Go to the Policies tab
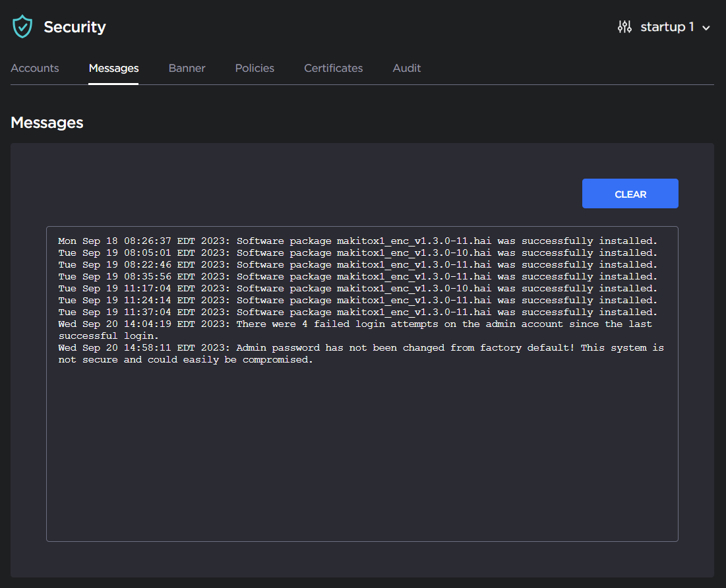 255,68
